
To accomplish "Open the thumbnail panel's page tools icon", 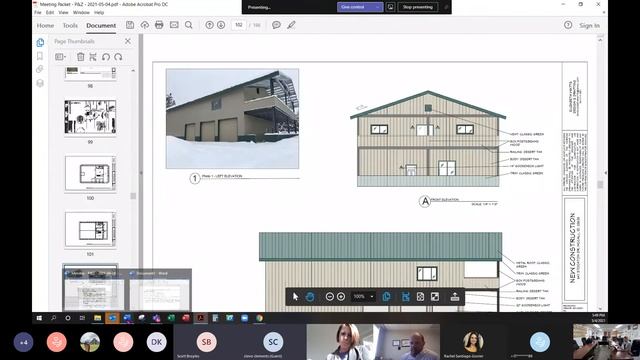I will (x=93, y=57).
